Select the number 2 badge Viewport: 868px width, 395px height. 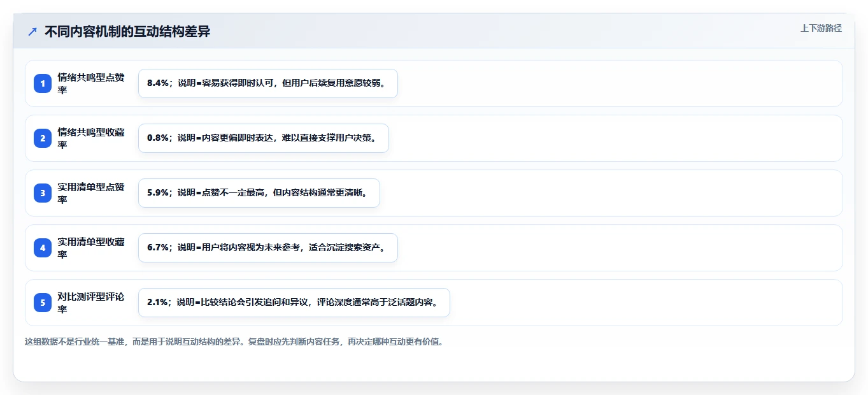[x=43, y=138]
